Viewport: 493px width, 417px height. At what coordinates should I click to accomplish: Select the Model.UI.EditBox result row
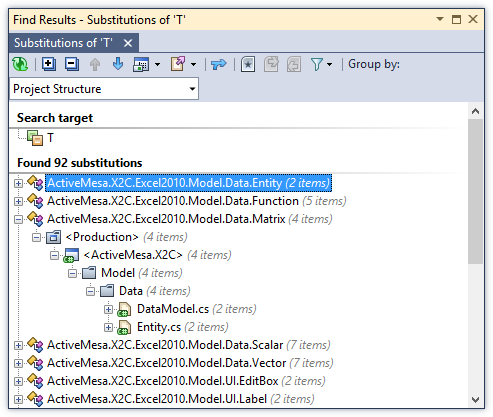[x=186, y=381]
